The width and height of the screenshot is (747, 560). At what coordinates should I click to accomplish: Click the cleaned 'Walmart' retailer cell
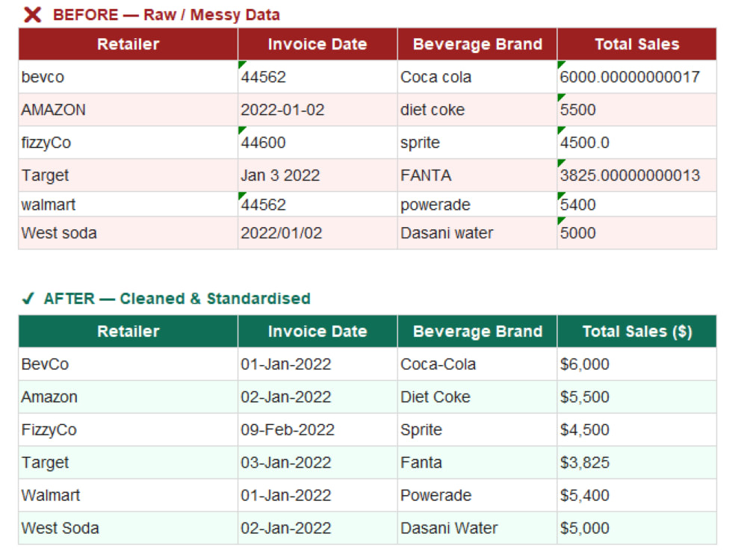point(128,496)
